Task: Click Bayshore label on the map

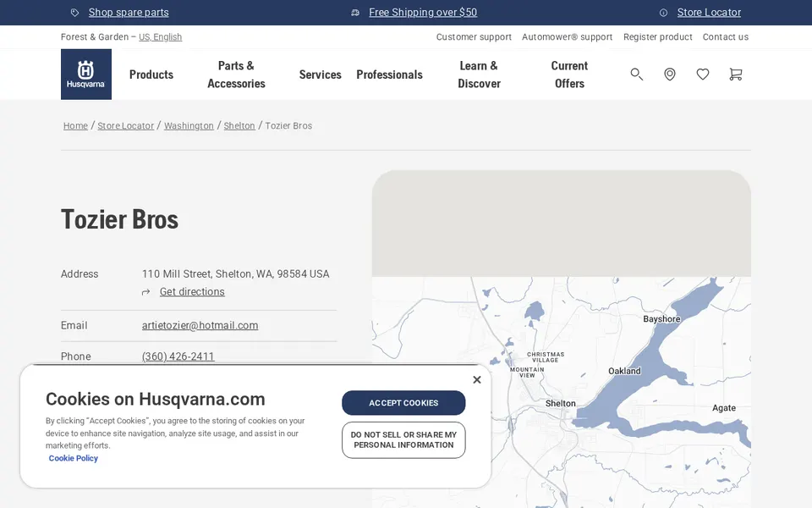Action: (661, 319)
